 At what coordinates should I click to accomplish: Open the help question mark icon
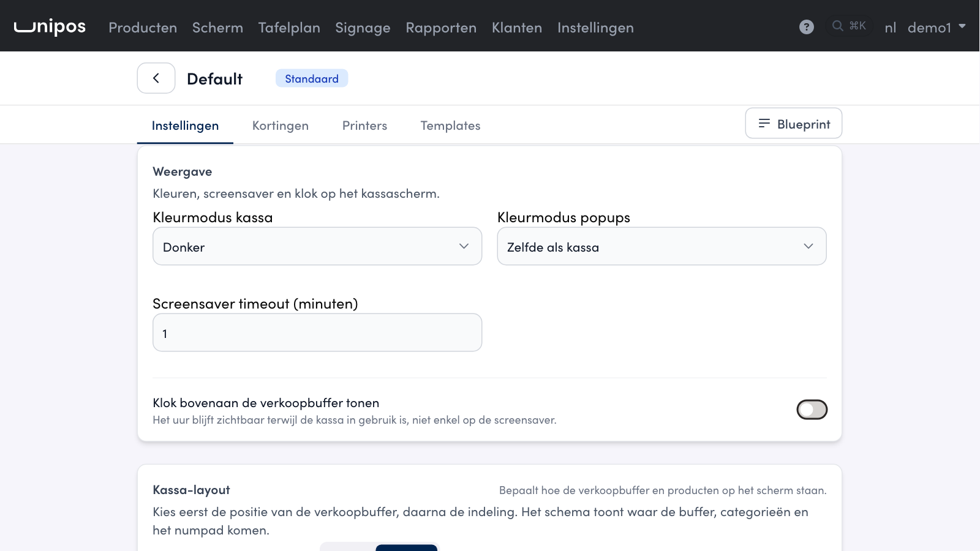807,27
